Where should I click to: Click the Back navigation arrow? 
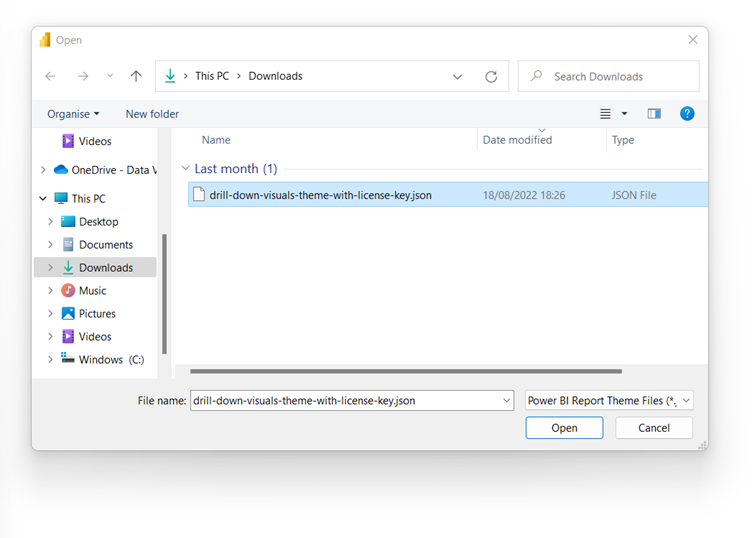(51, 76)
